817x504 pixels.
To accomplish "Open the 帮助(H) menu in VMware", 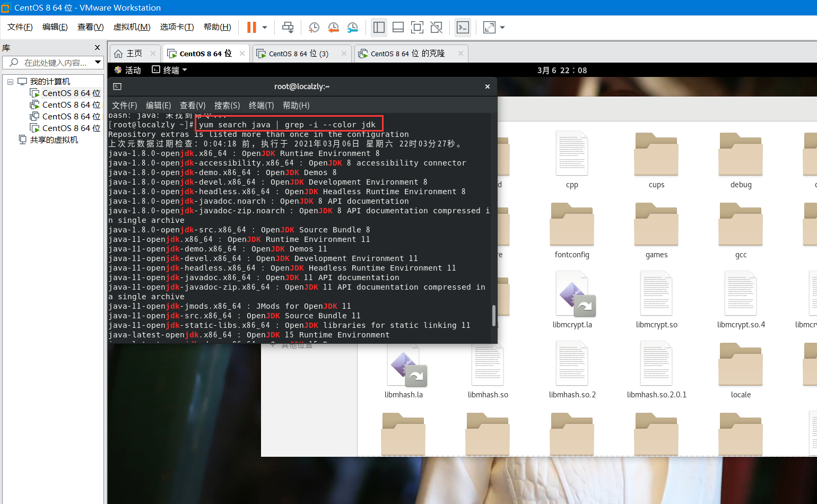I will [x=218, y=27].
